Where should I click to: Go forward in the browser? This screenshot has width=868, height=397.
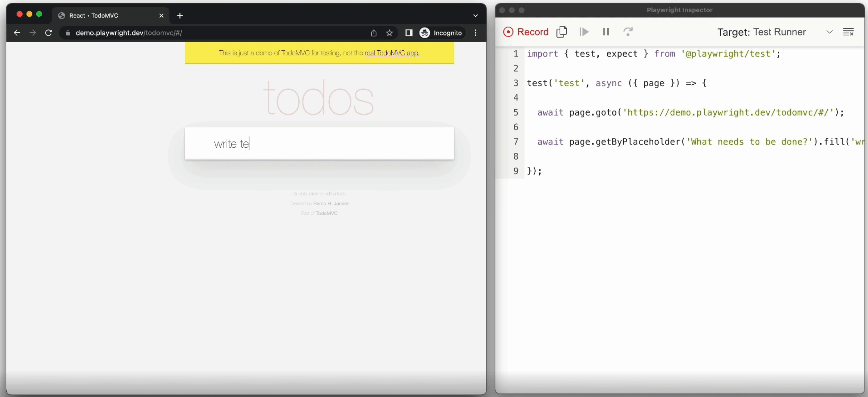(32, 33)
